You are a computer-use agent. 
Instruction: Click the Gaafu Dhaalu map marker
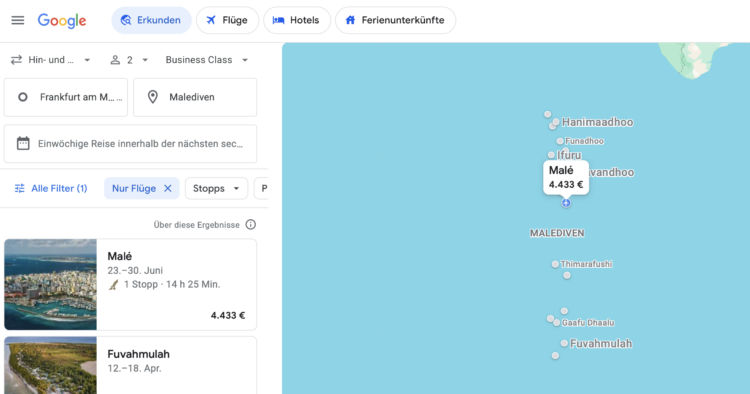[x=557, y=323]
